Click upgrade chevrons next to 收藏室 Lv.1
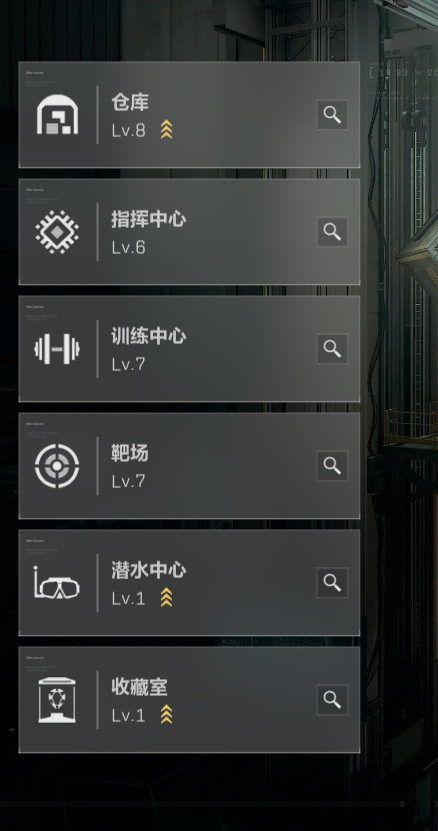Screen dimensions: 438x831 coord(167,715)
